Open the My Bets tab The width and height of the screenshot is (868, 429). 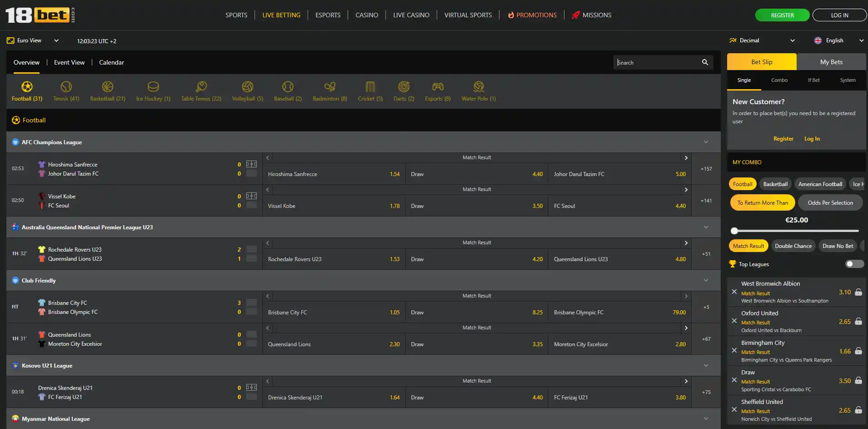[x=831, y=62]
